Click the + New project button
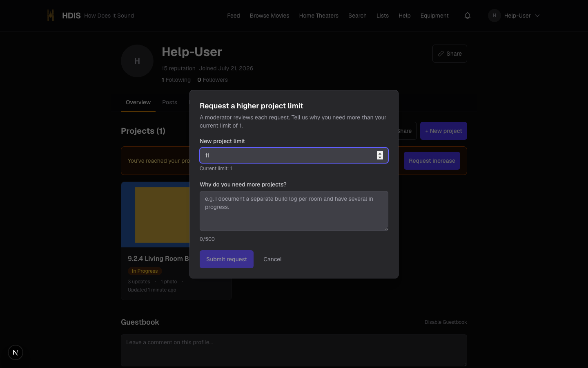This screenshot has height=368, width=588. pos(443,131)
